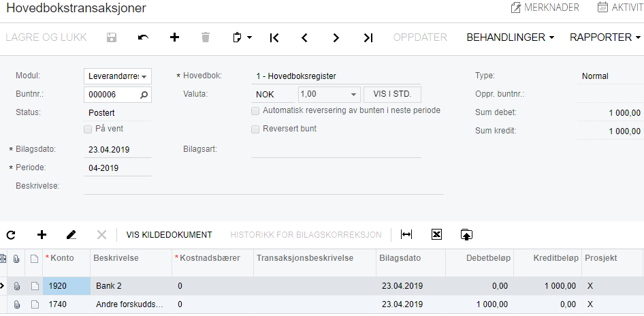This screenshot has height=316, width=644.
Task: Go to the first record
Action: pos(274,38)
